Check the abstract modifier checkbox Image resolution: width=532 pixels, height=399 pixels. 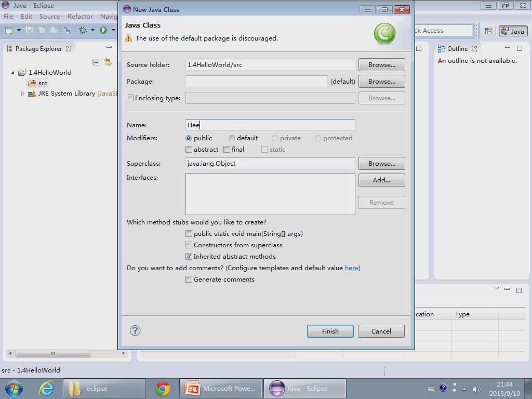click(189, 150)
